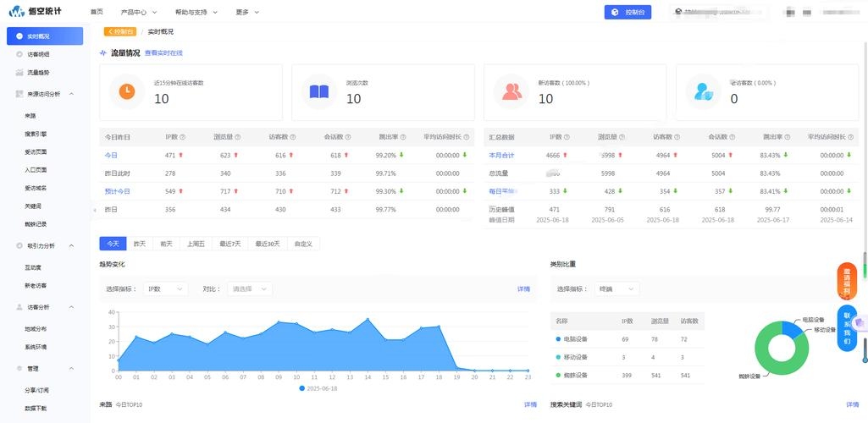Open the 对比 comparison dropdown

pos(250,288)
